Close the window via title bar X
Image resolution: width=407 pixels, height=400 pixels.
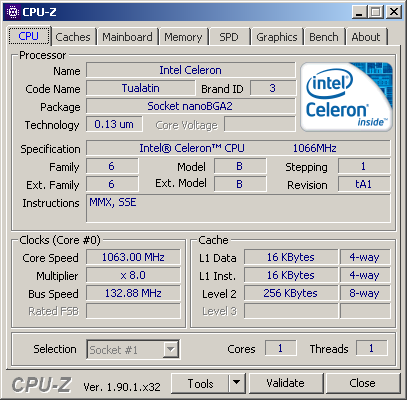393,12
